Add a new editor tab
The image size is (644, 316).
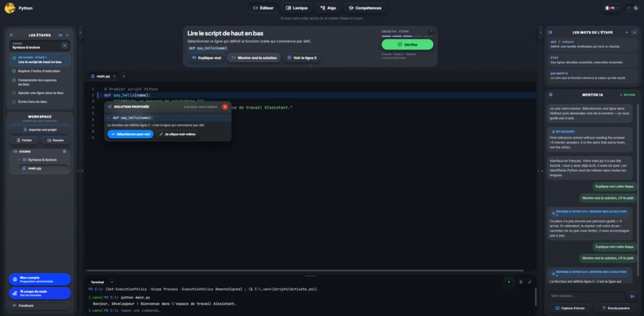tap(123, 77)
